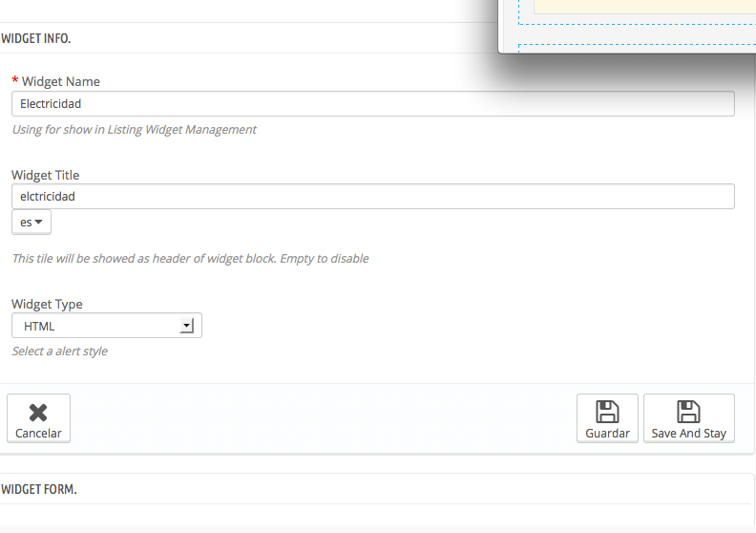Click the WIDGET FORM. panel heading

click(x=39, y=489)
